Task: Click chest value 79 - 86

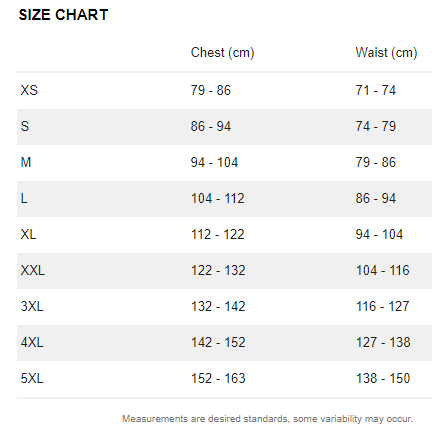Action: tap(211, 90)
